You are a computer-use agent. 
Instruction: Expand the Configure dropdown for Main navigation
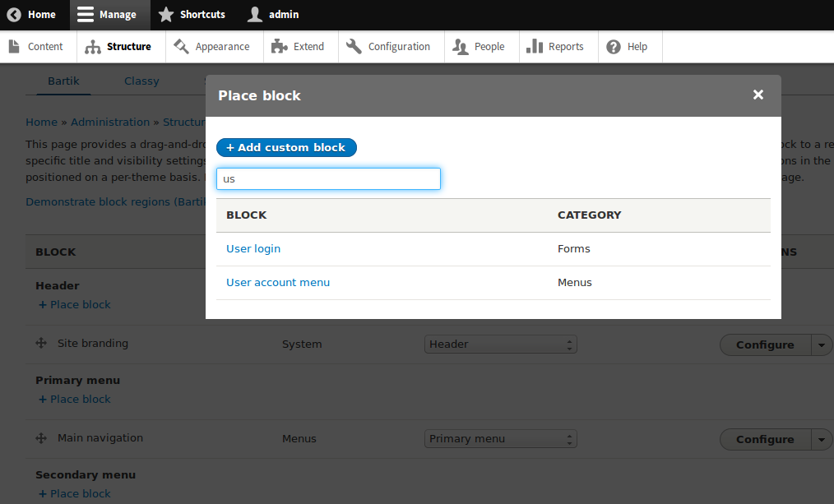pyautogui.click(x=822, y=439)
